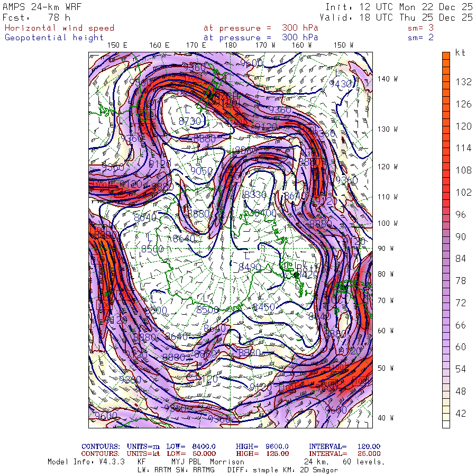Click the '160 E' longitude label
Viewport: 476px width, 476px height.
159,45
